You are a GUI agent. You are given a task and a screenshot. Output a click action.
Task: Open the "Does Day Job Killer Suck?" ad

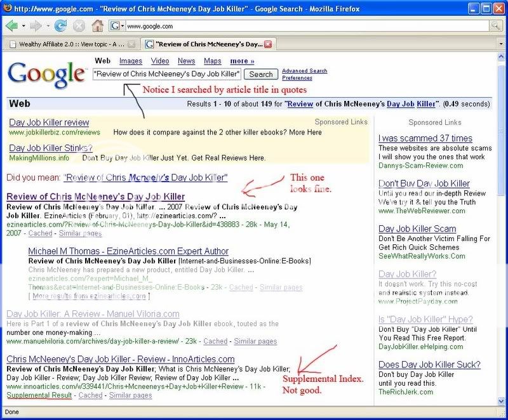pyautogui.click(x=429, y=365)
